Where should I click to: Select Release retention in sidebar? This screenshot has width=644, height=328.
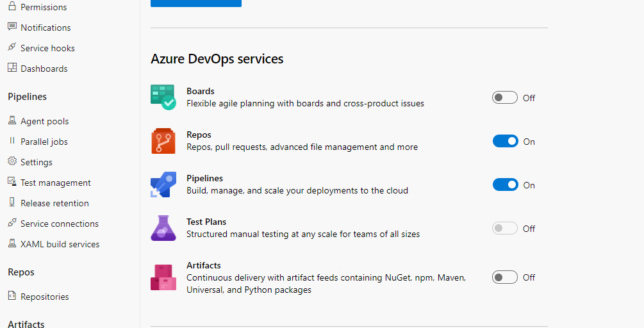coord(54,203)
